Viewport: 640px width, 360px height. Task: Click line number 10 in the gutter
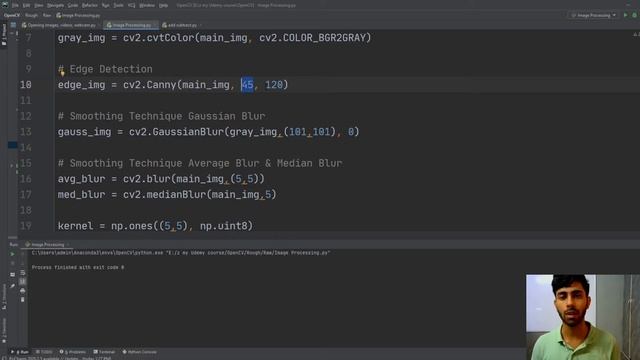[26, 85]
